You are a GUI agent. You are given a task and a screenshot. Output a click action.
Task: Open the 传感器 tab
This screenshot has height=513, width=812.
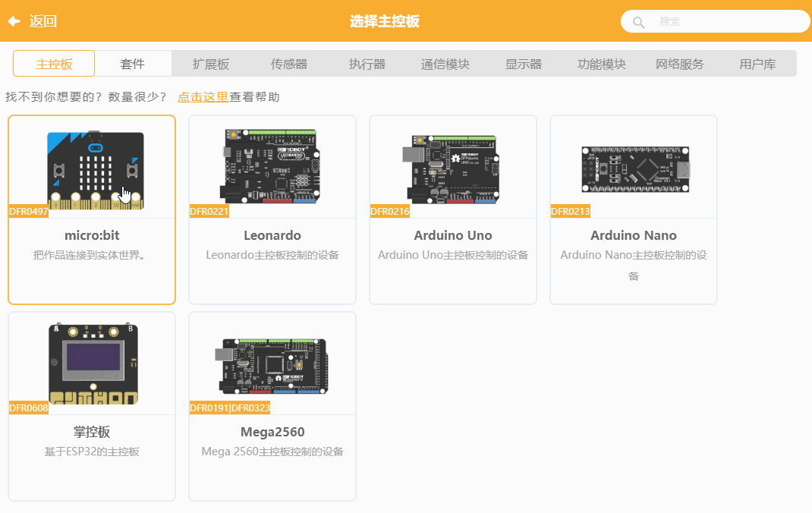(x=289, y=64)
